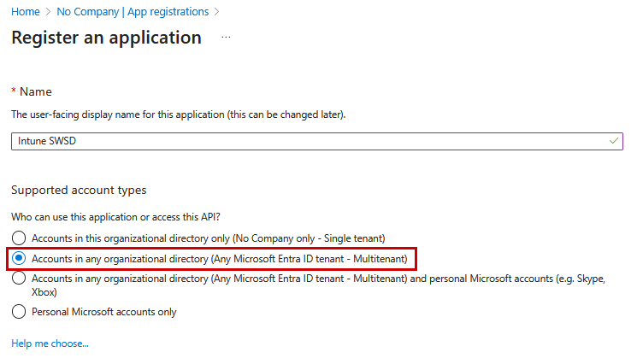Click the Register an application heading
The image size is (637, 364).
pos(106,38)
